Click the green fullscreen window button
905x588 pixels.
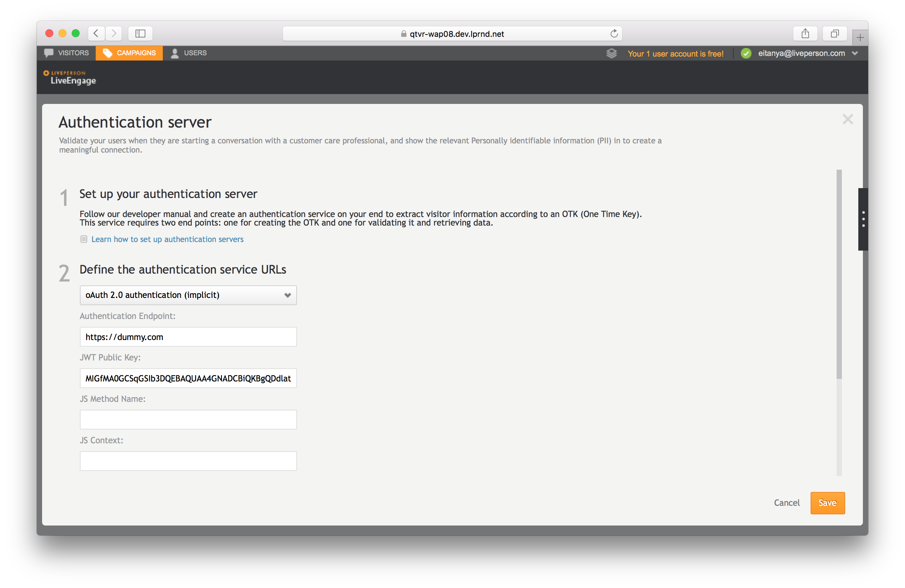click(76, 34)
